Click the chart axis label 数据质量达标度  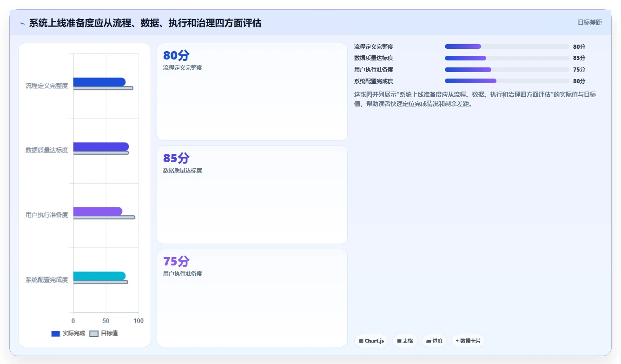tap(46, 150)
